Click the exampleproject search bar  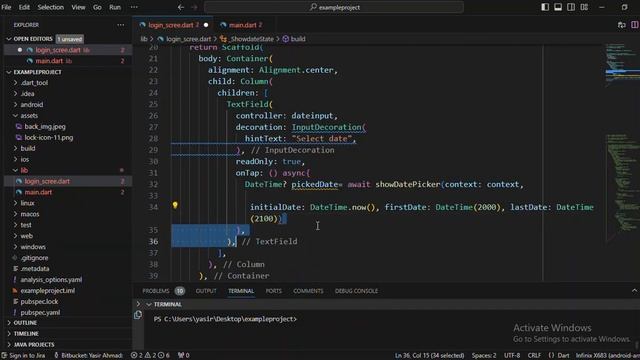(x=334, y=7)
